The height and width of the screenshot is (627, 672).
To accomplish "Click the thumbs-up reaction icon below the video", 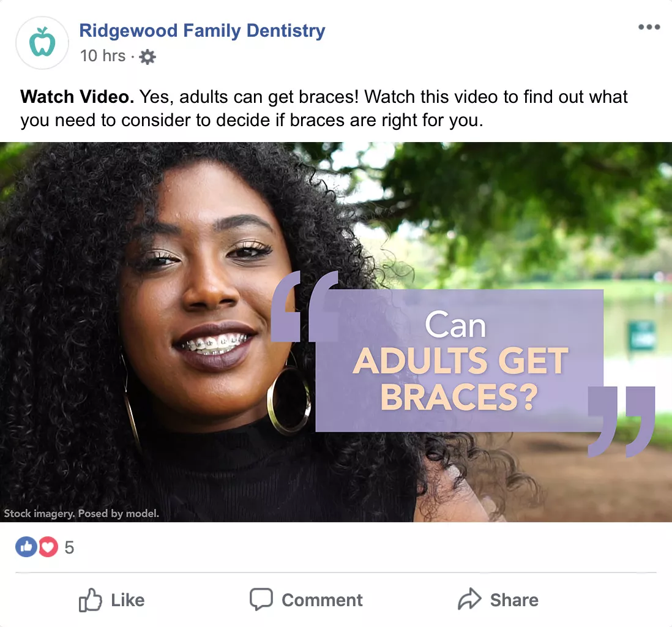I will [26, 547].
